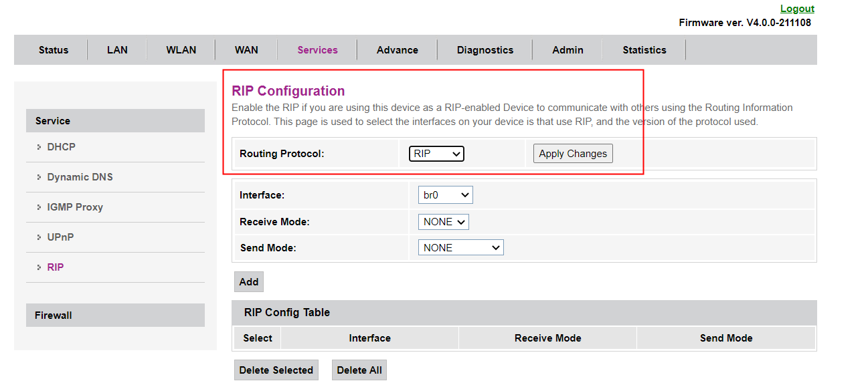Open DHCP in the Service sidebar
868x387 pixels.
coord(61,147)
